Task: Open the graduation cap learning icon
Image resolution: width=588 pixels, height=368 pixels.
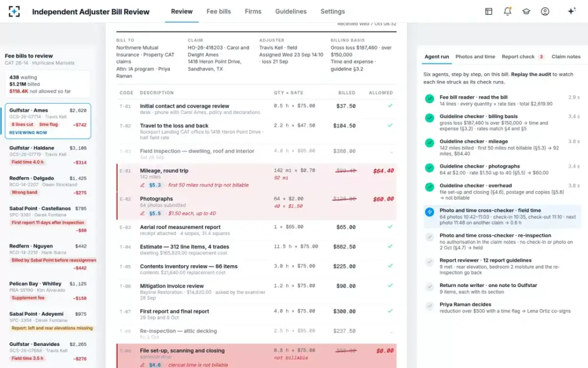Action: point(526,11)
